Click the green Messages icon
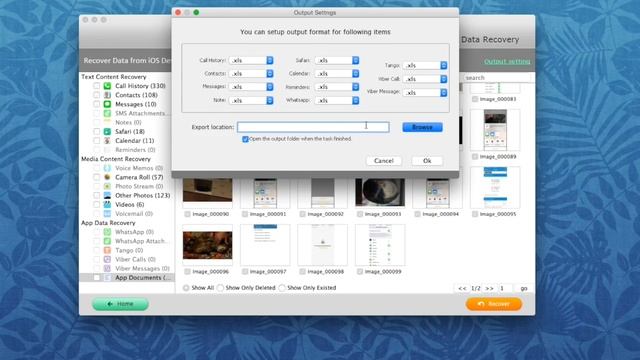The image size is (640, 360). coord(107,104)
